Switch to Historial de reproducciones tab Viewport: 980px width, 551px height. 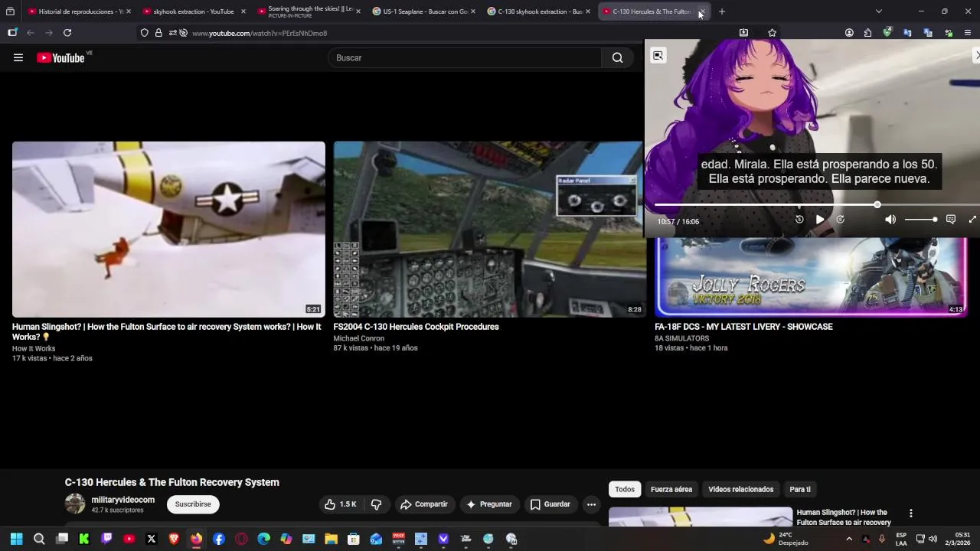click(79, 11)
